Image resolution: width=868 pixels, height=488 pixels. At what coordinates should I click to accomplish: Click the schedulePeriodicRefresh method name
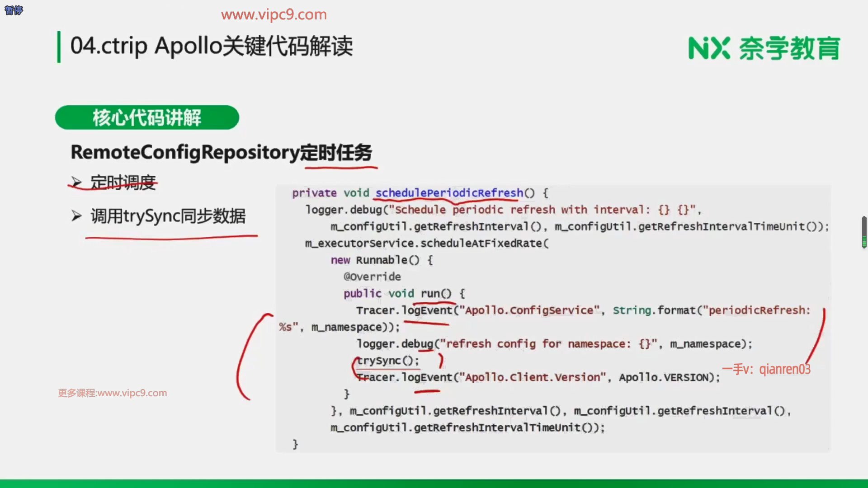[x=449, y=193]
